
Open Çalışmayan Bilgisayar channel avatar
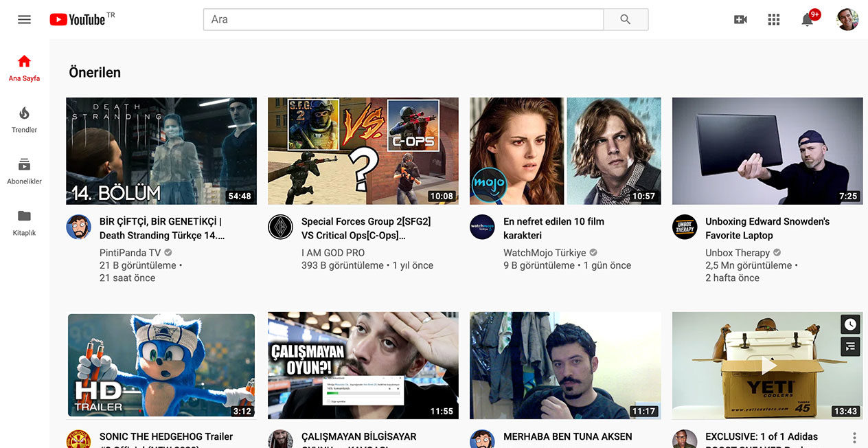(x=280, y=439)
